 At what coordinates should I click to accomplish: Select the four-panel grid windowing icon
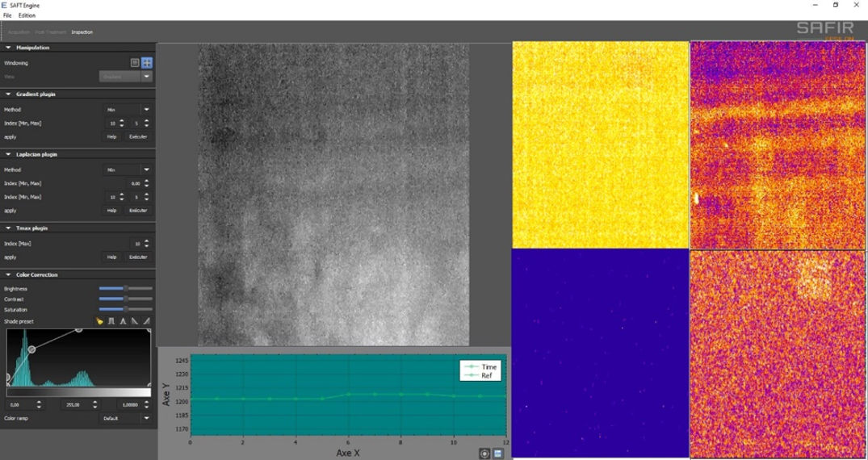pyautogui.click(x=147, y=62)
